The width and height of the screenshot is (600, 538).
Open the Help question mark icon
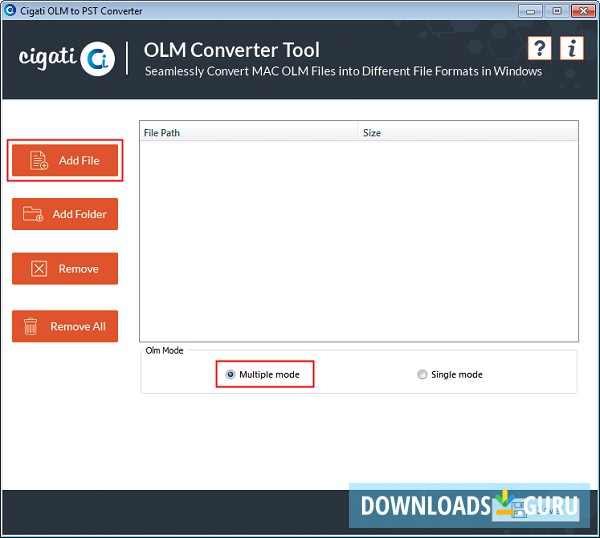(x=539, y=48)
